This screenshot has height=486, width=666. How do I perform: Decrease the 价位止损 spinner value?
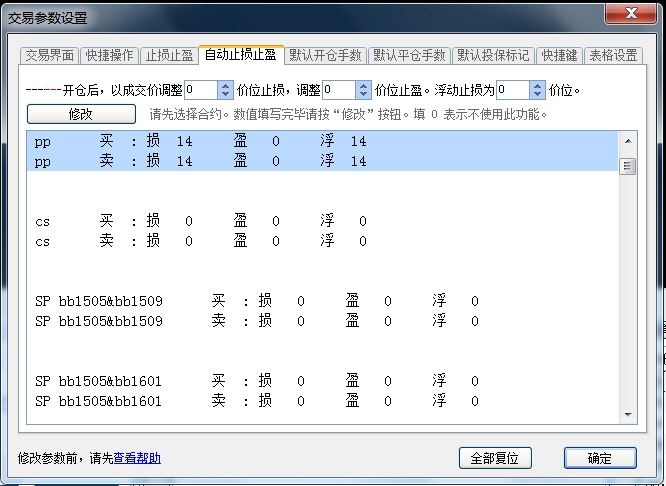click(226, 94)
